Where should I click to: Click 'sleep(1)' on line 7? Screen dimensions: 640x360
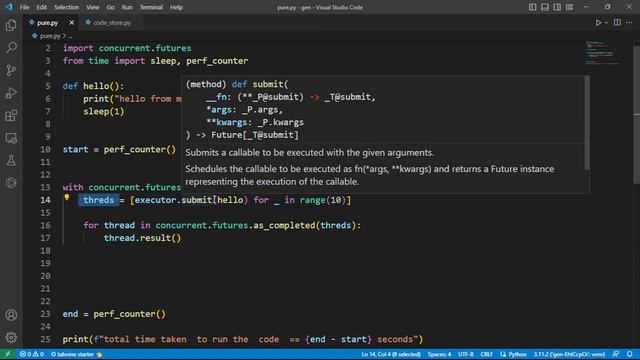[x=104, y=111]
